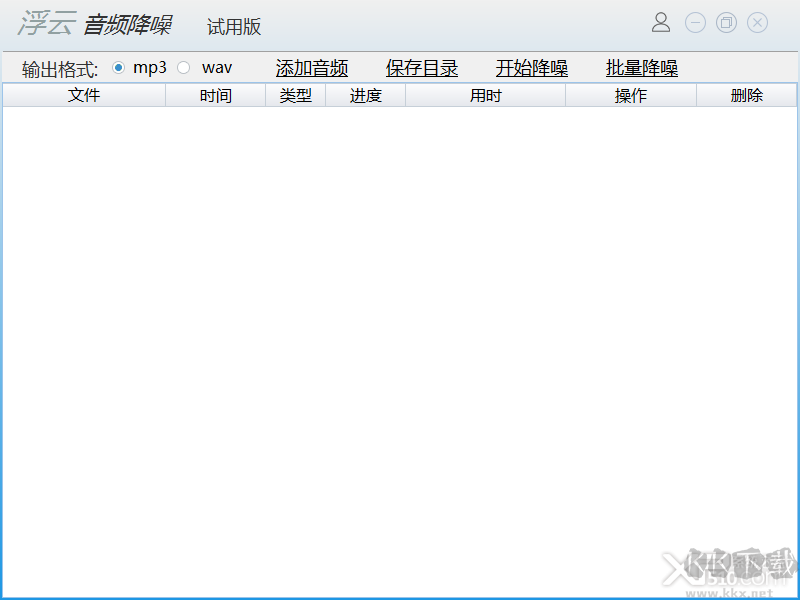
Task: Click the 试用版 trial version label
Action: pyautogui.click(x=233, y=26)
